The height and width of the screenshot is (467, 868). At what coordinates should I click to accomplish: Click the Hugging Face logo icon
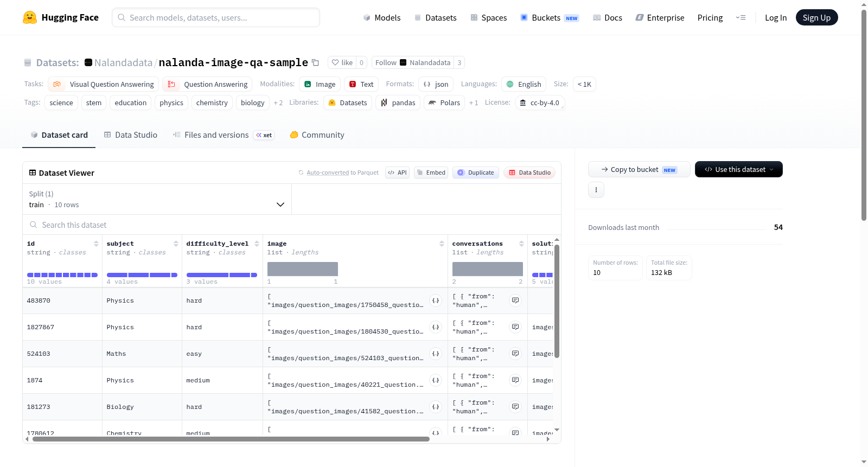tap(30, 17)
